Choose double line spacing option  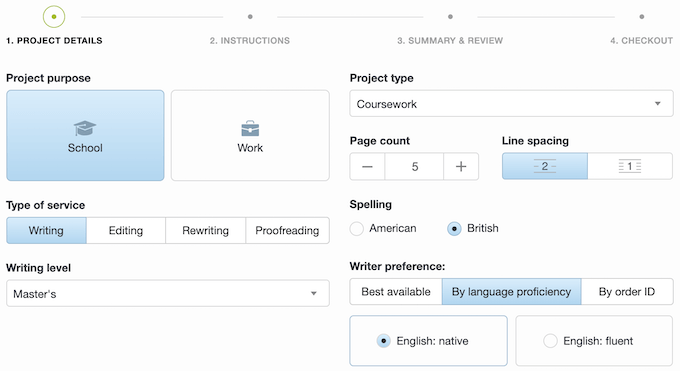pos(545,166)
